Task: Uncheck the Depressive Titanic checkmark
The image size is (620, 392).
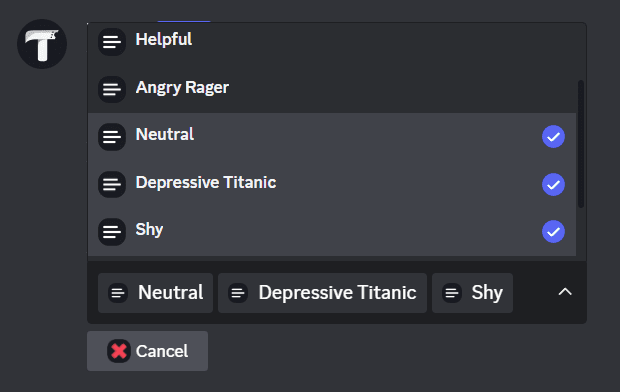Action: 553,184
